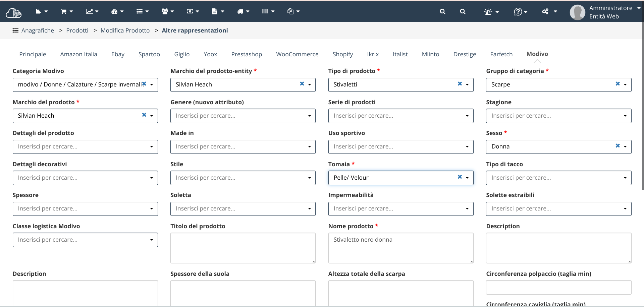Click the cloud logo home icon
The height and width of the screenshot is (307, 644).
point(14,12)
